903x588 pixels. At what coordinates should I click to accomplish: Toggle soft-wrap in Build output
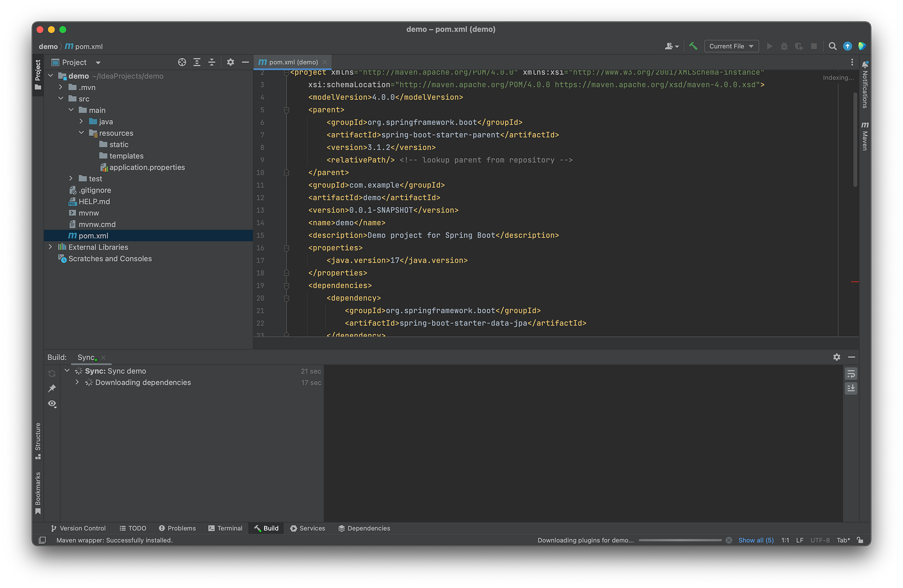pos(851,374)
